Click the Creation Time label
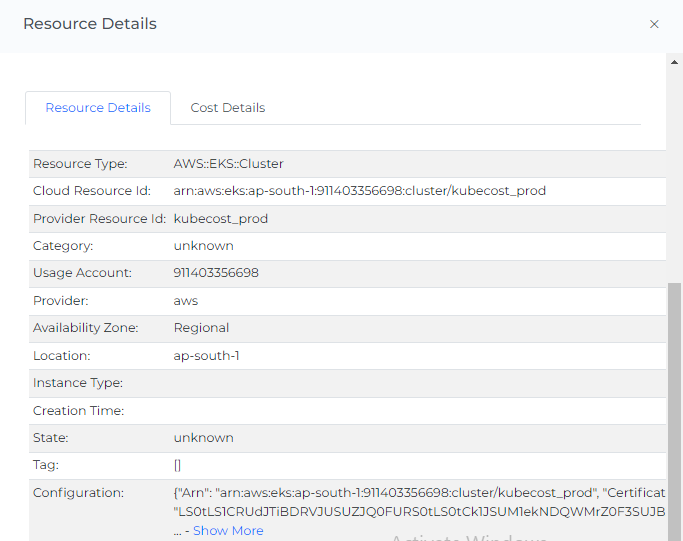The width and height of the screenshot is (683, 541). (79, 411)
